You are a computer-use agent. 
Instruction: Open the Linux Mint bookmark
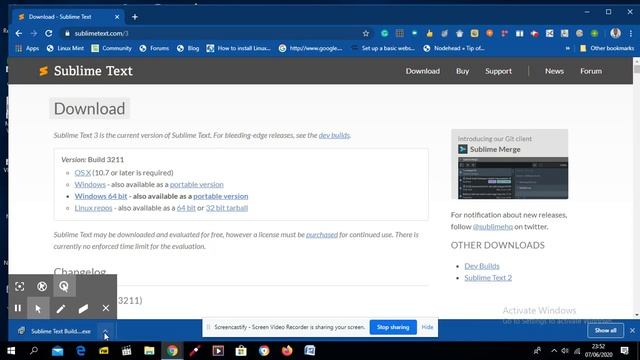tap(65, 48)
